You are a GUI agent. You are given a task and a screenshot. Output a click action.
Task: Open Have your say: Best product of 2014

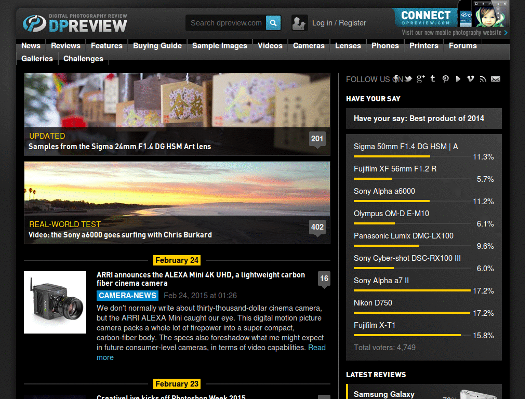coord(419,118)
